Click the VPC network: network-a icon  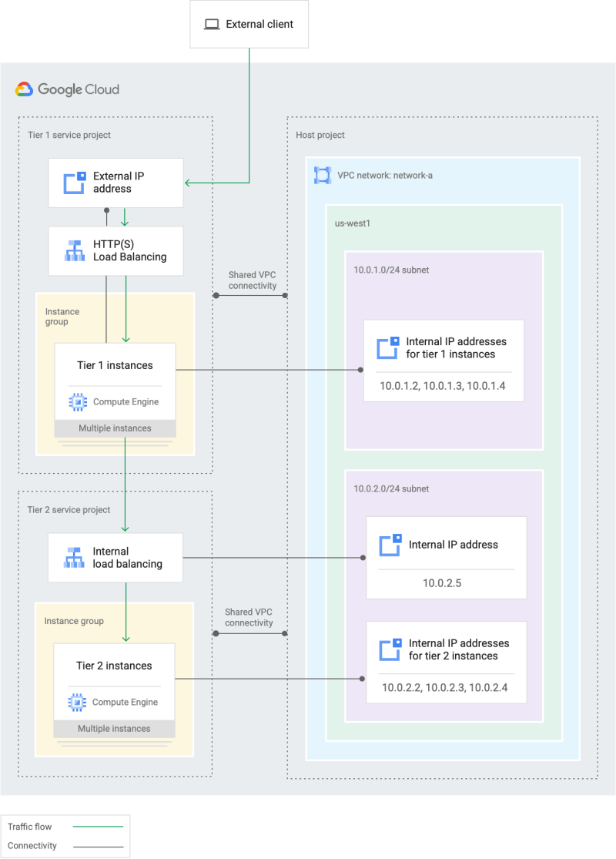tap(323, 175)
